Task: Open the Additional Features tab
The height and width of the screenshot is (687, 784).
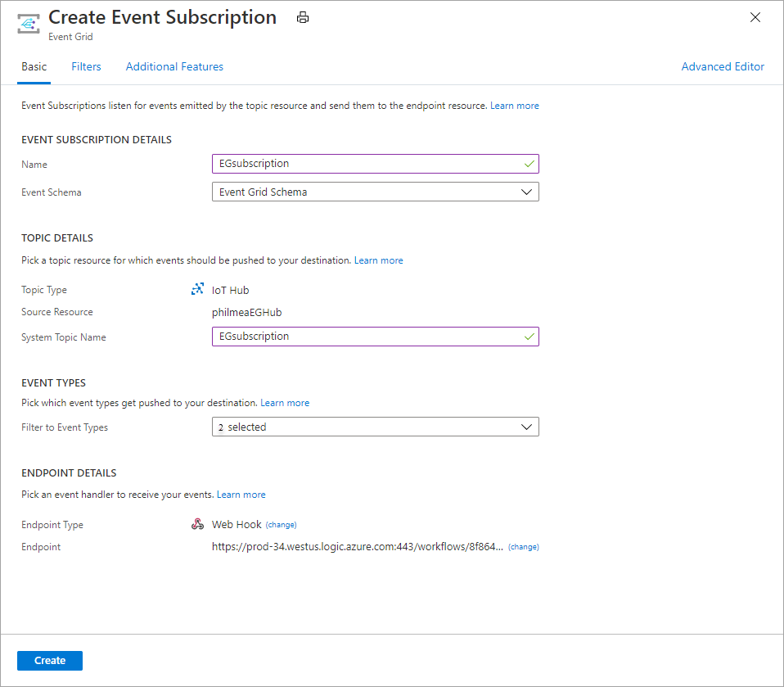Action: (x=174, y=67)
